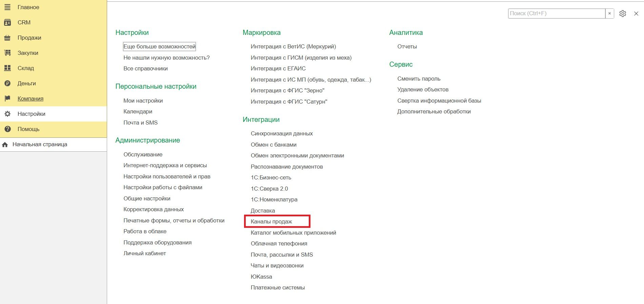Clear the search field with x button
This screenshot has height=304, width=644.
(x=609, y=14)
